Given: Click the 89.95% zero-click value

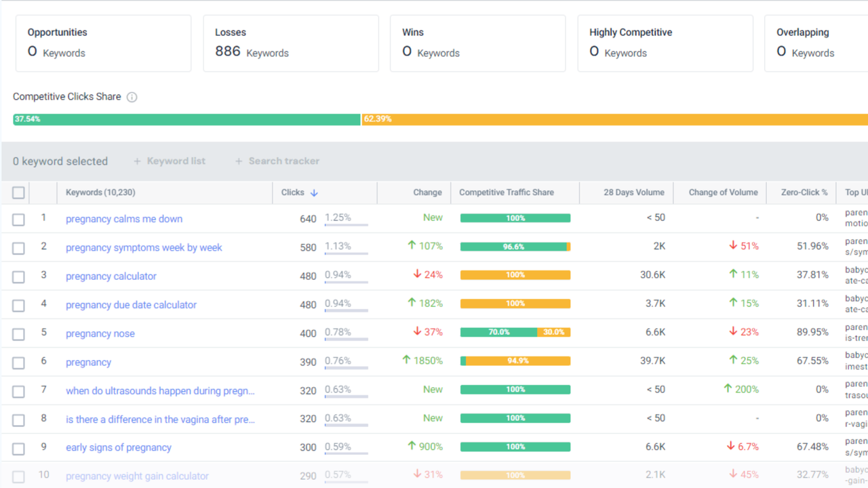Looking at the screenshot, I should (812, 332).
